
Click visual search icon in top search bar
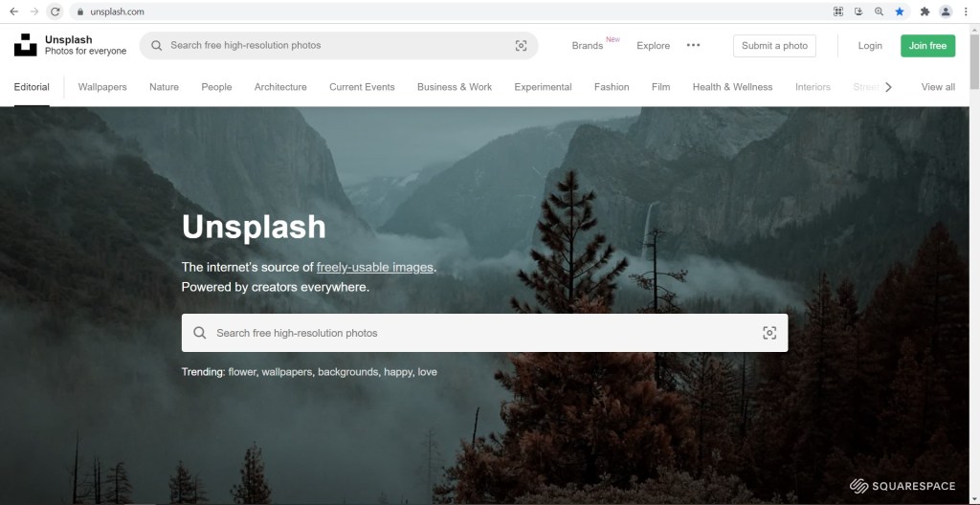click(521, 46)
